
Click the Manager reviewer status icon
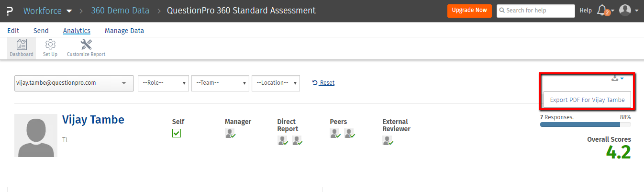coord(230,134)
